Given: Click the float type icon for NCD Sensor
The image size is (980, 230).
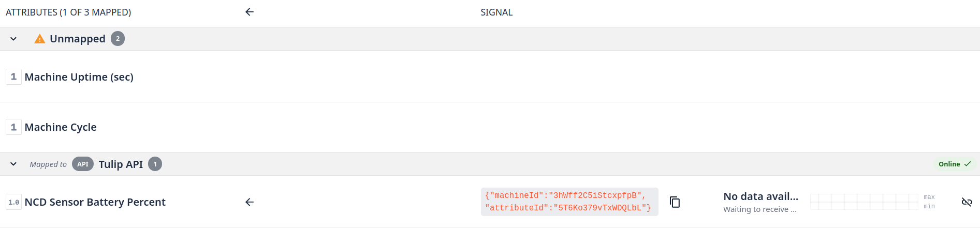Looking at the screenshot, I should pyautogui.click(x=13, y=202).
